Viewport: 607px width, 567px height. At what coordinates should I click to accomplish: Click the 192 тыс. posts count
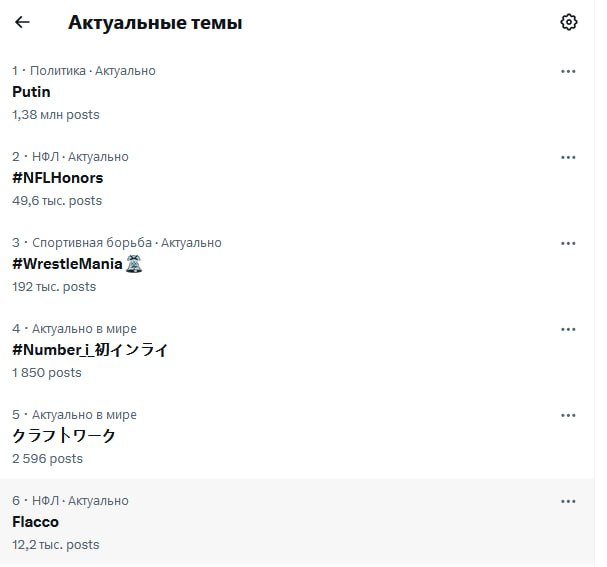54,287
